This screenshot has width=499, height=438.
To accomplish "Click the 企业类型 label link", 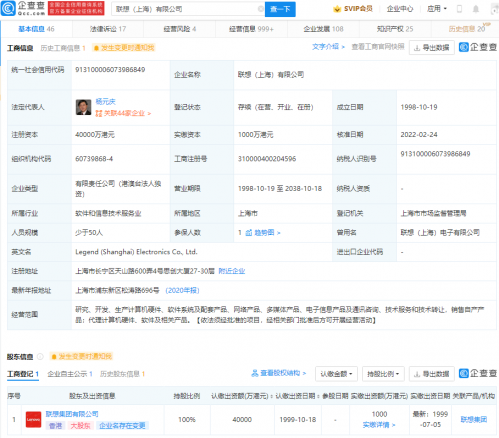I will point(25,189).
